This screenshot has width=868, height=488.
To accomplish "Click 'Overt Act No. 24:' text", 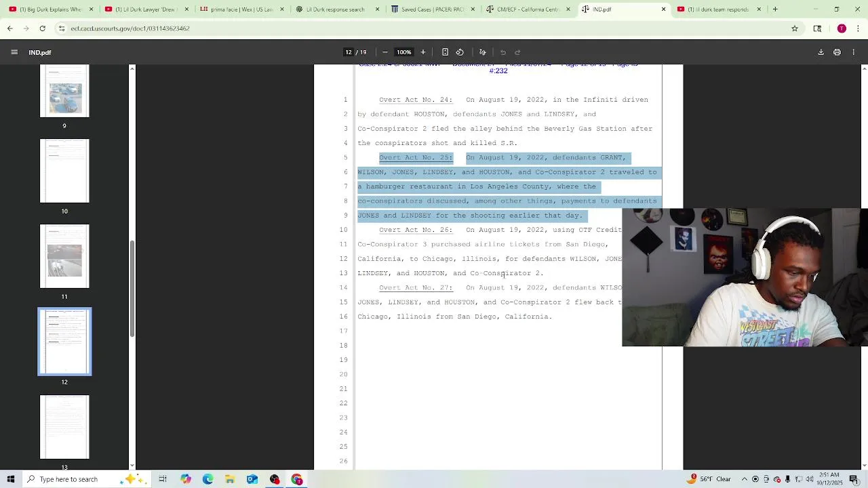I will tap(415, 100).
